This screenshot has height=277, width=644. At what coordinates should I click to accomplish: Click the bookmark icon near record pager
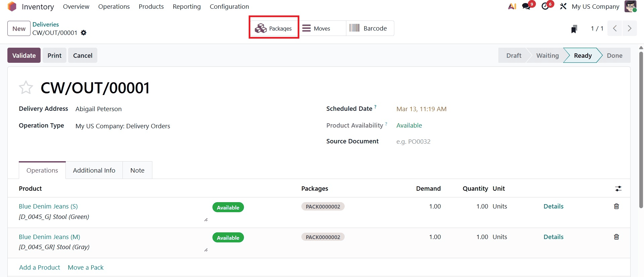pos(574,29)
